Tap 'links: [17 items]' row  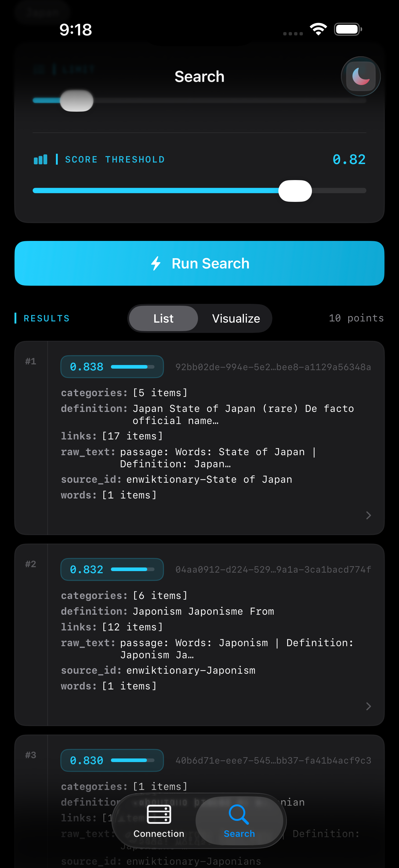(x=112, y=436)
